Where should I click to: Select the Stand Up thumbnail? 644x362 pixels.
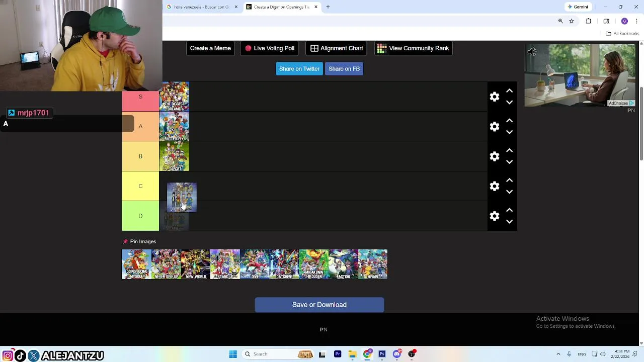click(225, 264)
